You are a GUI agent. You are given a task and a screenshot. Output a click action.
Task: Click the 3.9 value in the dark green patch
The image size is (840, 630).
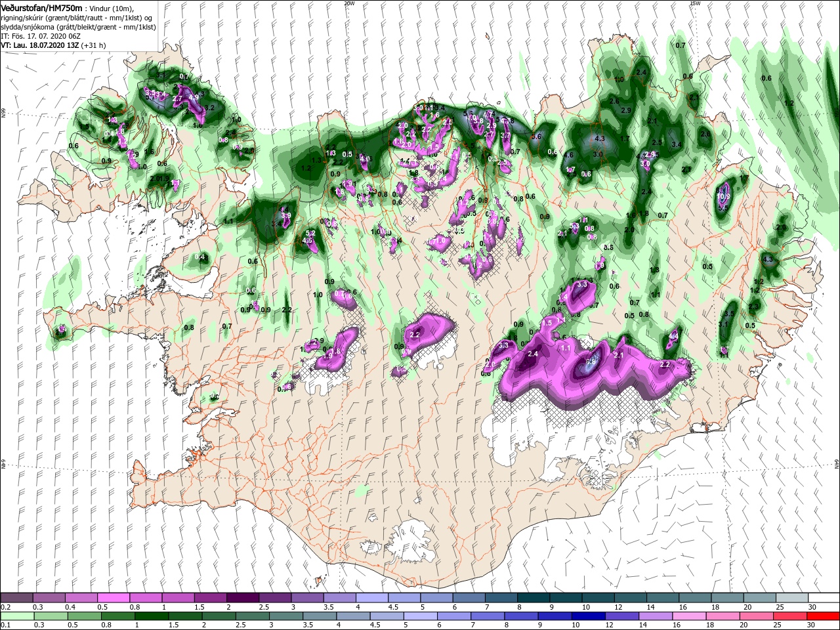point(285,215)
